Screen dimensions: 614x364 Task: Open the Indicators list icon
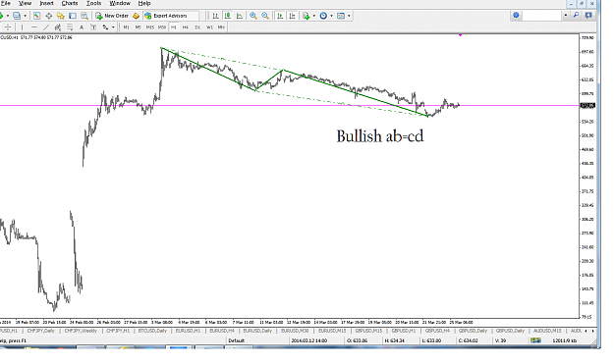(x=307, y=16)
